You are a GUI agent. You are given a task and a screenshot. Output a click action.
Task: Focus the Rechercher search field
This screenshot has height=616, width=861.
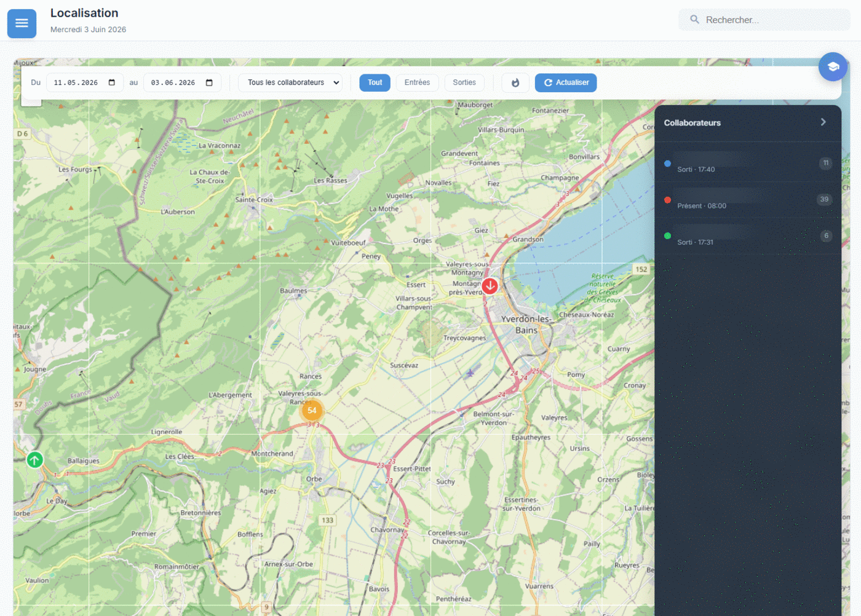[x=764, y=20]
